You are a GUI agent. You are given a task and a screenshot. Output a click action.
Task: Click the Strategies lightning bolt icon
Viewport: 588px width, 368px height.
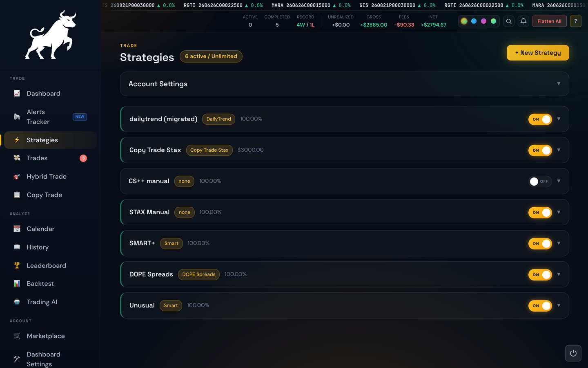click(x=17, y=140)
